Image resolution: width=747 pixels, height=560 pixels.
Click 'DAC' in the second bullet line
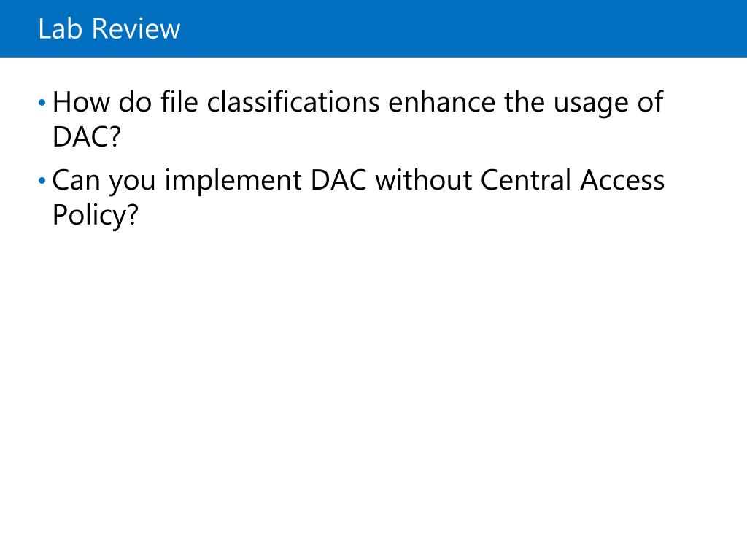click(x=338, y=180)
